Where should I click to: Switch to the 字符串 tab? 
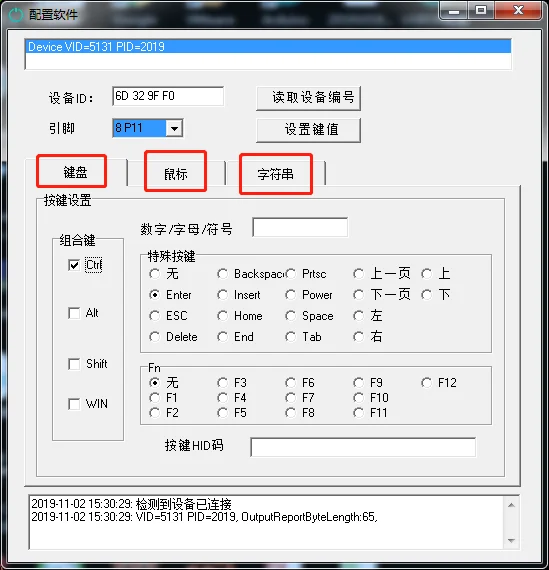click(x=276, y=174)
